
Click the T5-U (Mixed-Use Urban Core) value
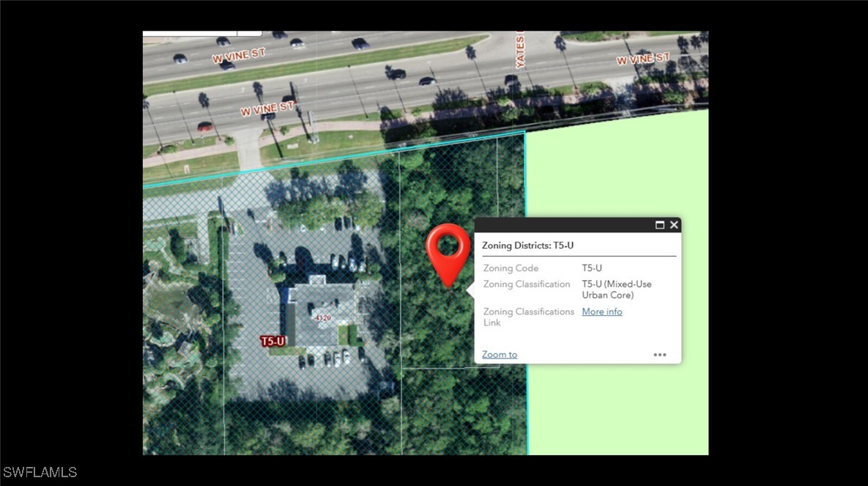point(617,290)
